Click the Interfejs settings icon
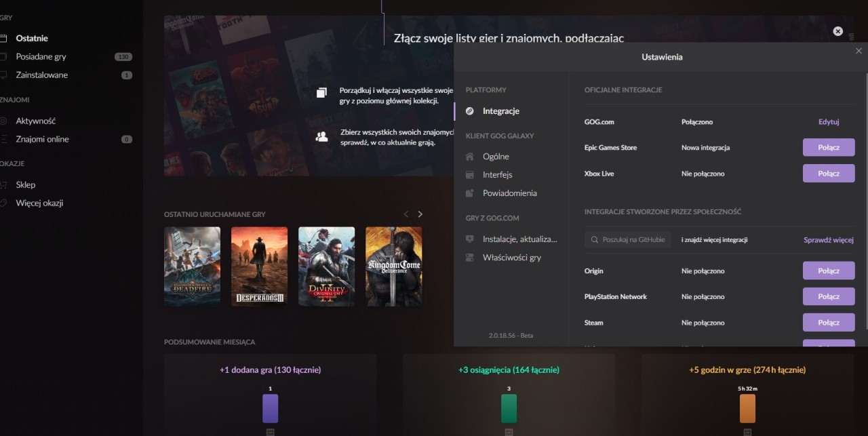Screen dimensions: 868x436 469,174
